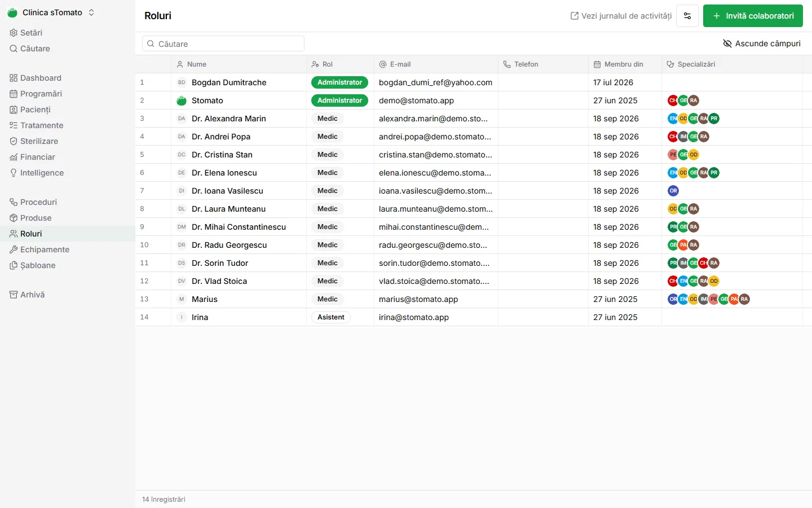Click Irina's email irina@stomato.app

(x=414, y=317)
